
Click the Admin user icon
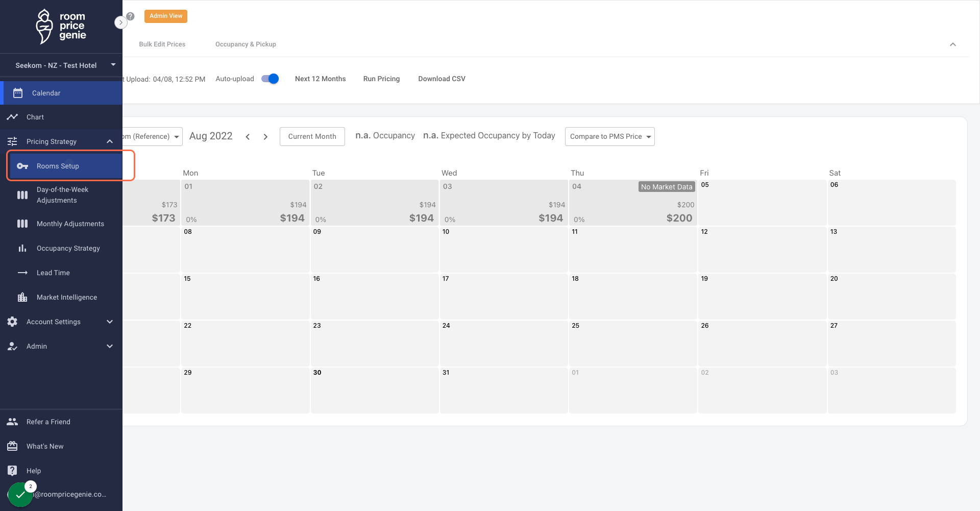[x=12, y=346]
